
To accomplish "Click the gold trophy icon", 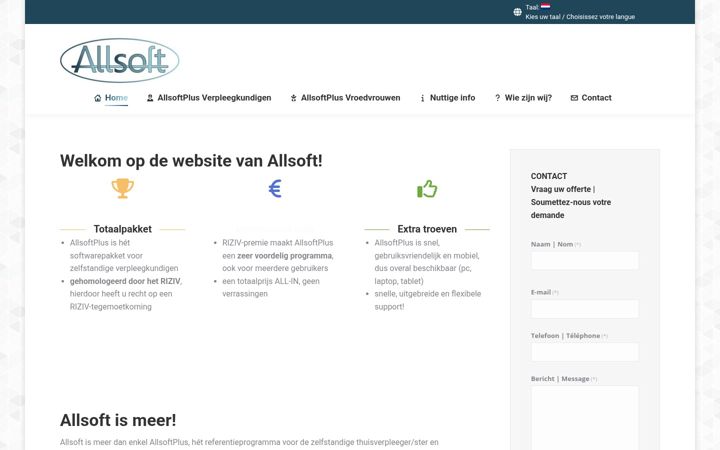I will point(123,189).
